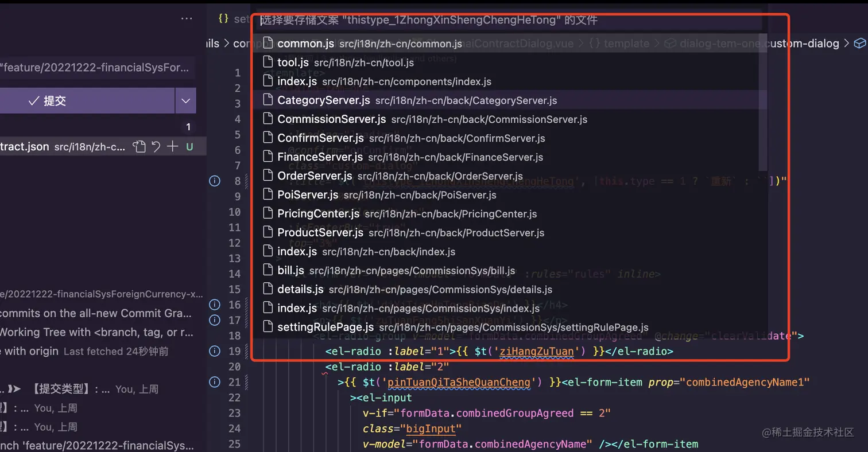Choose ProductServer.js from the list

(x=510, y=233)
